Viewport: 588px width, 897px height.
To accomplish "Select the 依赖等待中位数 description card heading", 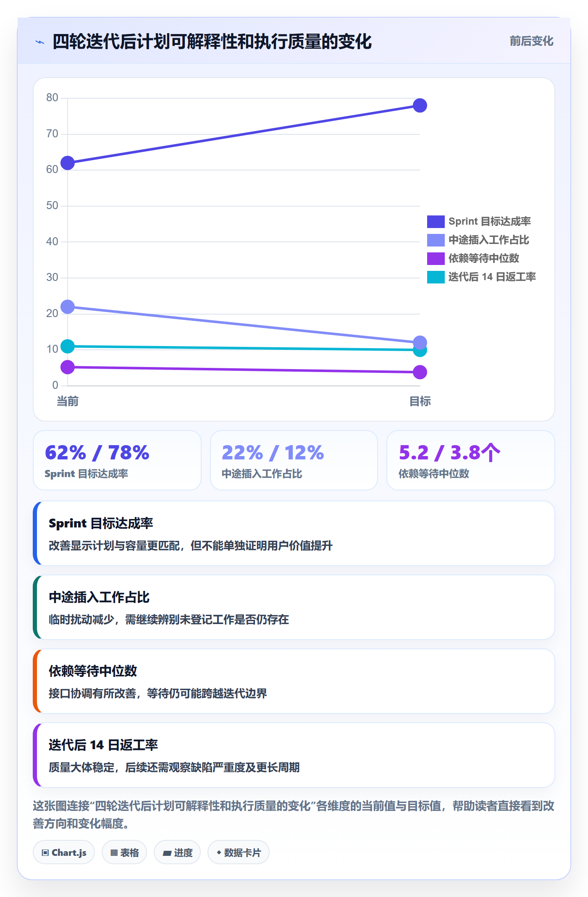I will tap(93, 671).
